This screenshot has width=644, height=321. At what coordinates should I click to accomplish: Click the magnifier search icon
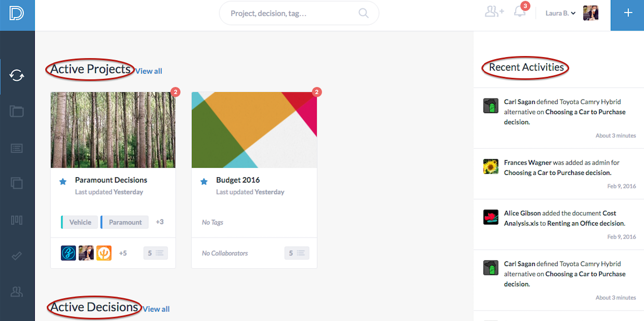click(x=364, y=13)
